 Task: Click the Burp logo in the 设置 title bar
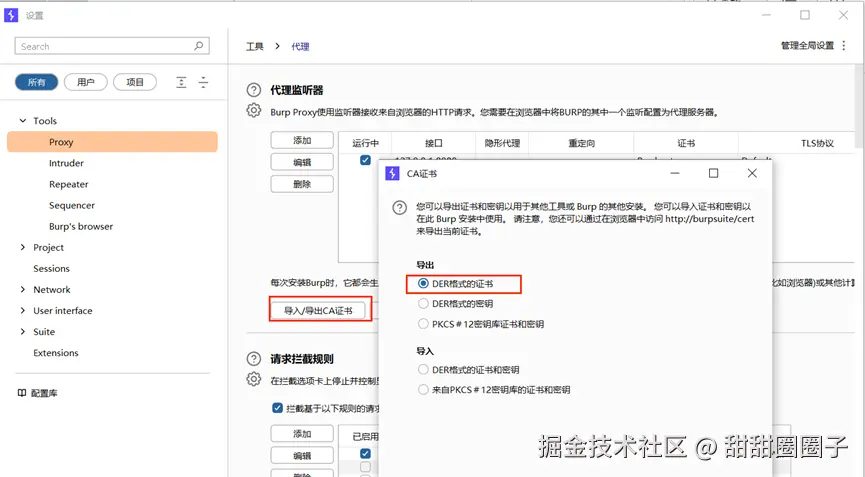click(11, 15)
